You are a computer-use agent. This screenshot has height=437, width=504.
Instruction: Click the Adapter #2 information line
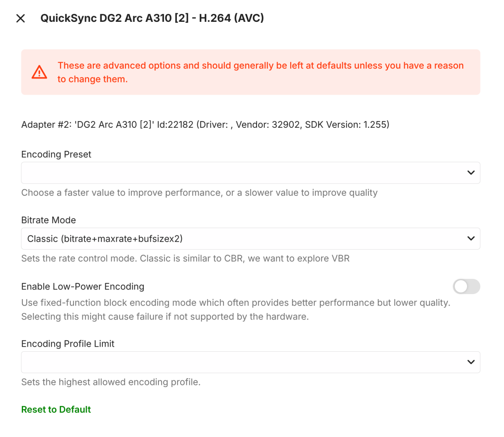(x=205, y=124)
